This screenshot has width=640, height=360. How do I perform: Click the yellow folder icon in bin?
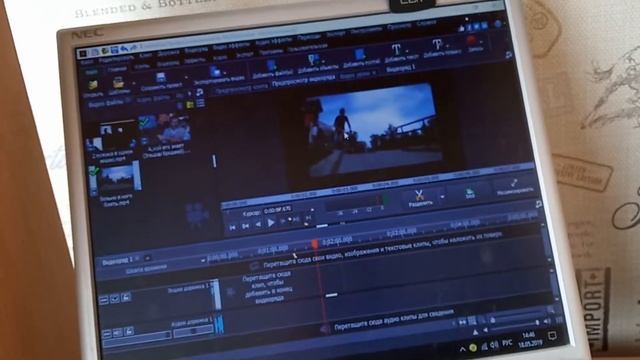pos(190,105)
